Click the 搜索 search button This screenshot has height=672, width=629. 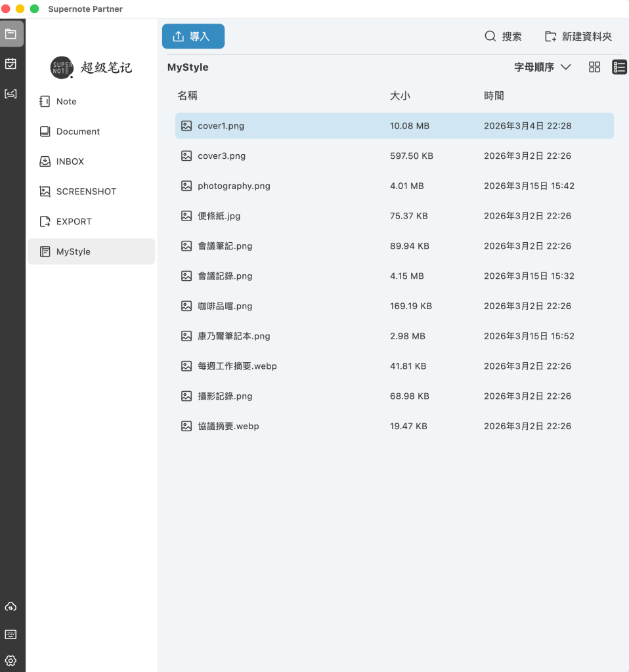pos(503,37)
